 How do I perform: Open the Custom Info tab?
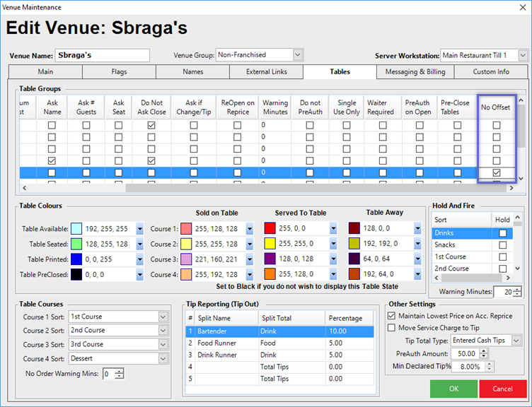[x=491, y=72]
